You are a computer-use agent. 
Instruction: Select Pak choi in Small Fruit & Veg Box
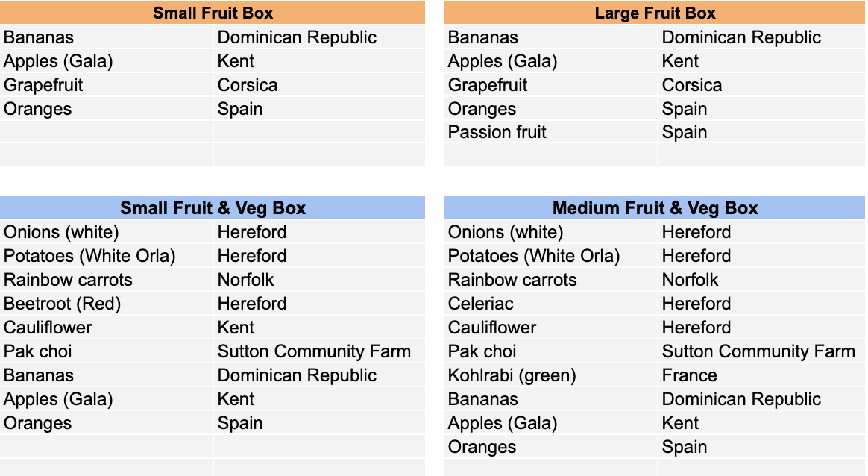[107, 351]
